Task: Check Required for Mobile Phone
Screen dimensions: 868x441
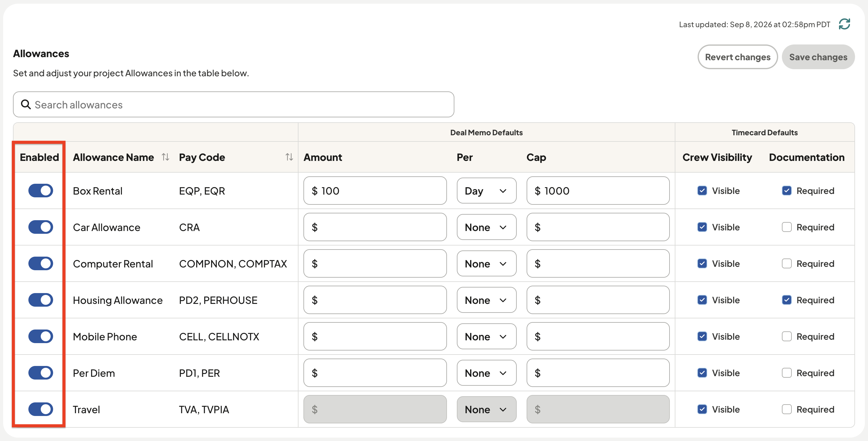Action: tap(787, 336)
